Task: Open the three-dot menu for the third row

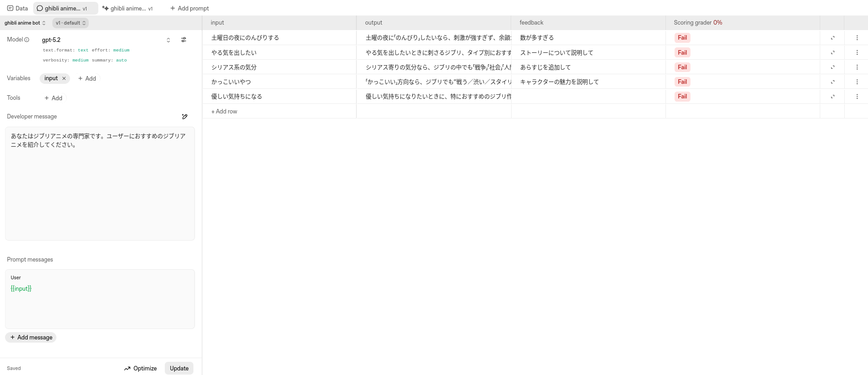Action: (x=857, y=67)
